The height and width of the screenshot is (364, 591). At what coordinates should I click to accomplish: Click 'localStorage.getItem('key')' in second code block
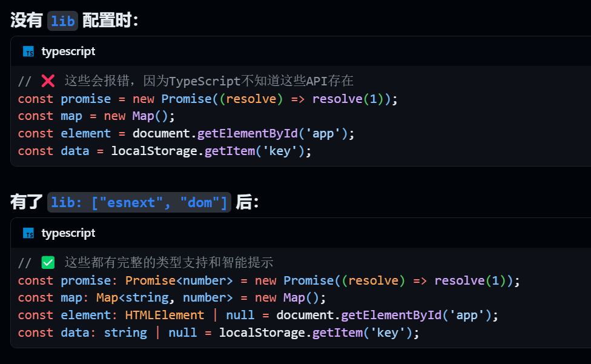[x=315, y=333]
